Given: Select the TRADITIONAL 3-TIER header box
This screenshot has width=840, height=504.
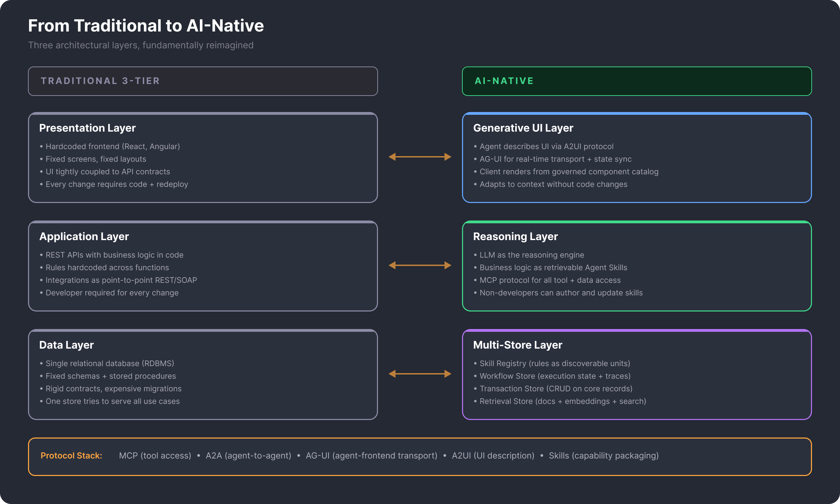Looking at the screenshot, I should pyautogui.click(x=203, y=81).
